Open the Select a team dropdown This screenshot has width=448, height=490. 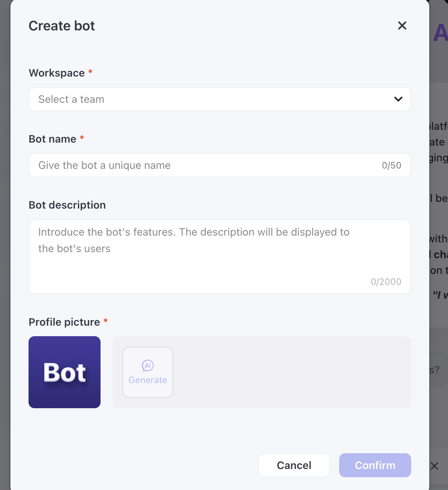[220, 99]
